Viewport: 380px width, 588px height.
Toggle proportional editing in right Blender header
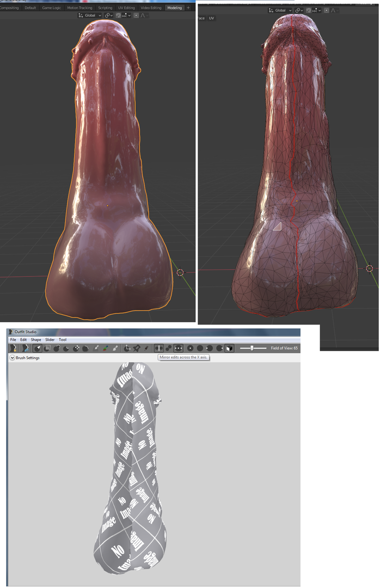tap(326, 10)
